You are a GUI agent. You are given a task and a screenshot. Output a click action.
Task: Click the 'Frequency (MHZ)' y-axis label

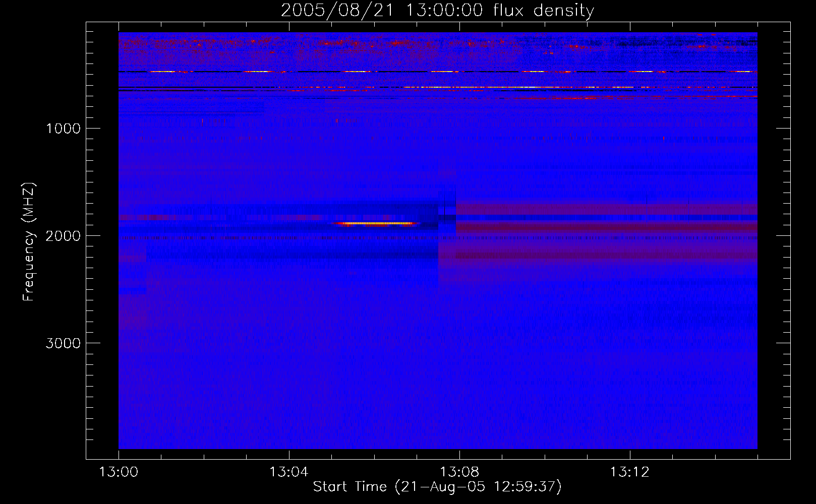point(29,242)
